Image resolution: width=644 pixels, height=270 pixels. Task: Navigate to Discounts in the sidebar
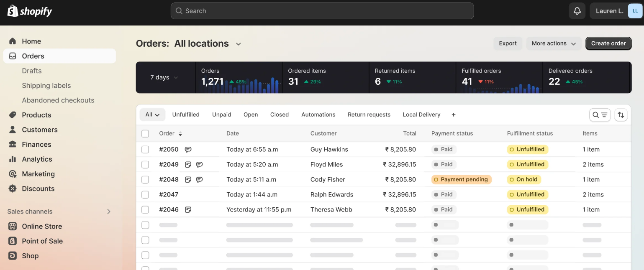point(38,188)
